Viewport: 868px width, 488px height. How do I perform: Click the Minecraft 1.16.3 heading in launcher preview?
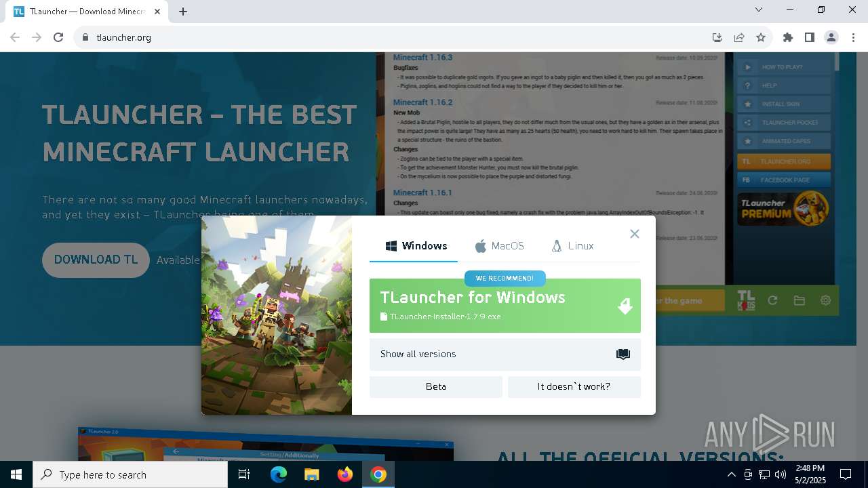[422, 58]
